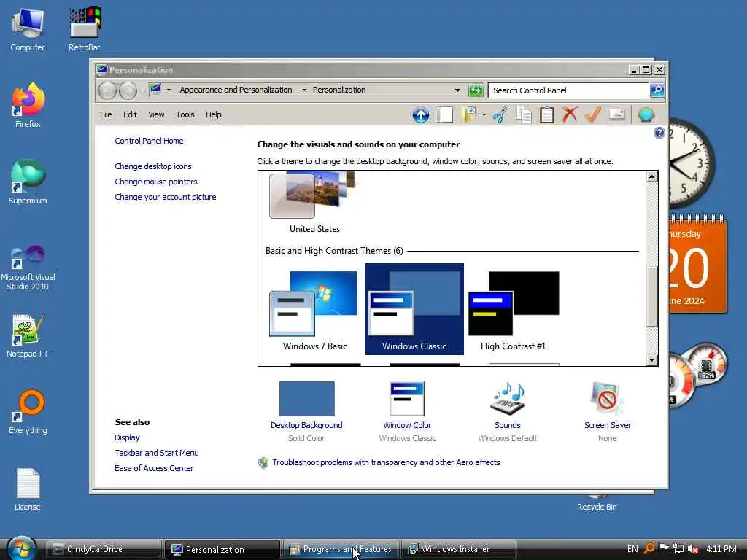The width and height of the screenshot is (747, 560).
Task: Toggle the navigation pane layout icon
Action: pyautogui.click(x=444, y=114)
